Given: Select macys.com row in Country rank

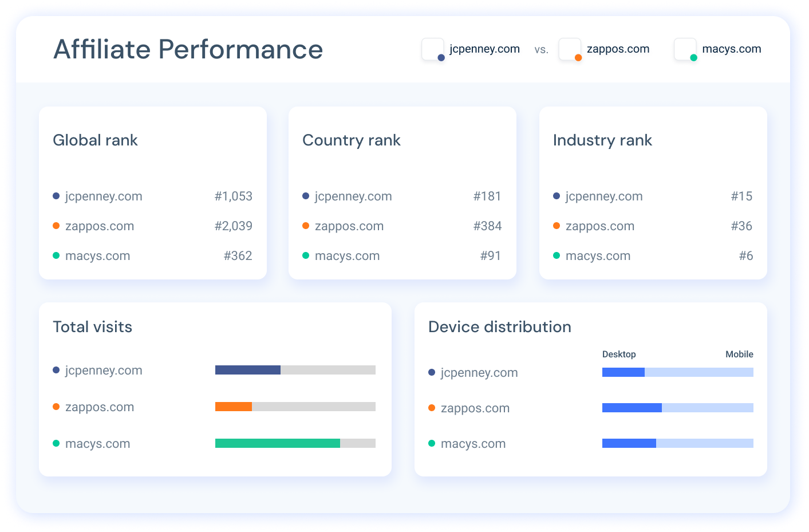Looking at the screenshot, I should click(x=402, y=256).
